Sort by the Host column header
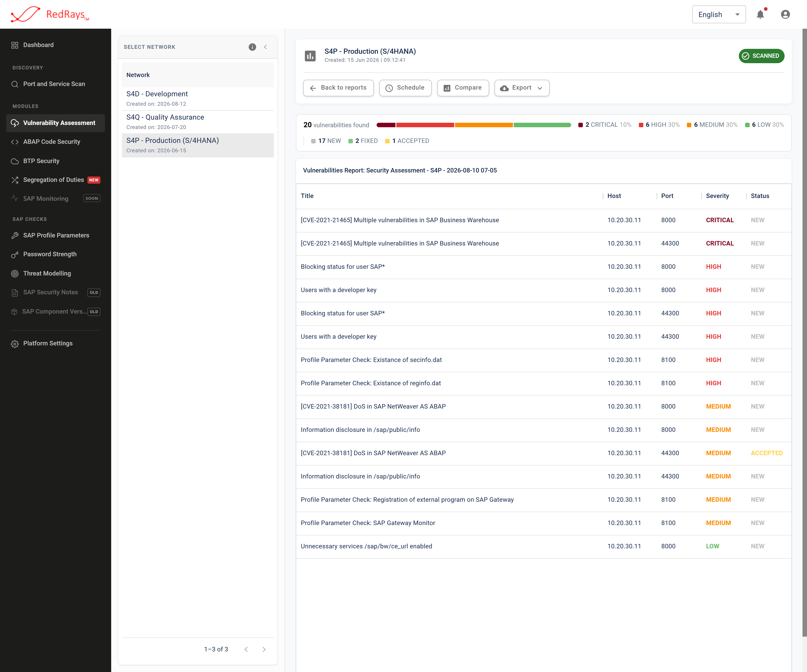This screenshot has width=807, height=672. [x=614, y=196]
